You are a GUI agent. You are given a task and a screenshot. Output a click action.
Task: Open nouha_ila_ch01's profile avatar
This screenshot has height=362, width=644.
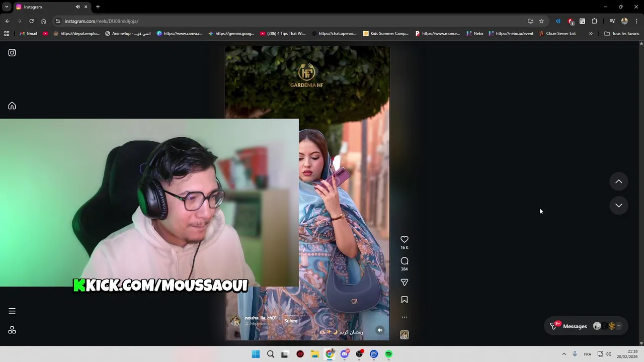235,321
